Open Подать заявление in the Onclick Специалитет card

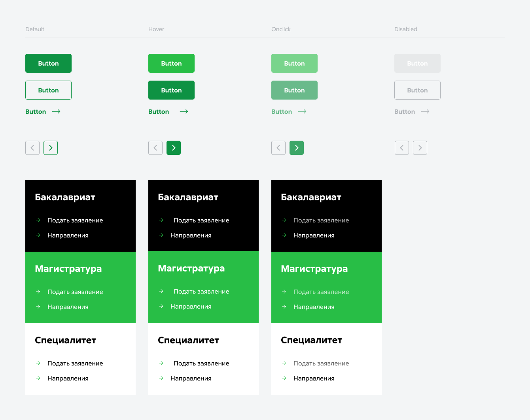tap(321, 363)
